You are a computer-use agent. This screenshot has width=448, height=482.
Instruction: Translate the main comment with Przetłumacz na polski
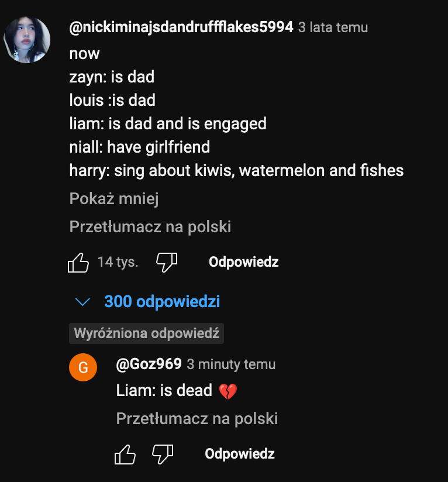[150, 226]
